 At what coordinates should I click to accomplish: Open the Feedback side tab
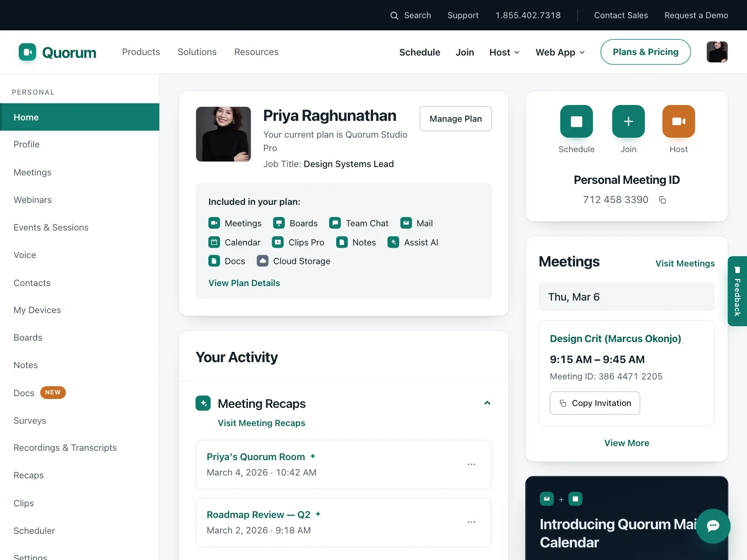click(738, 291)
